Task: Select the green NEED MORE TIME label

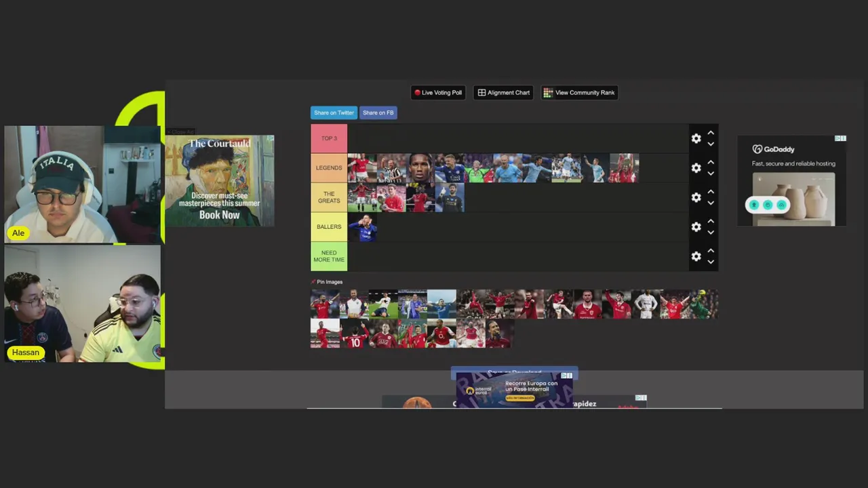Action: click(x=329, y=256)
